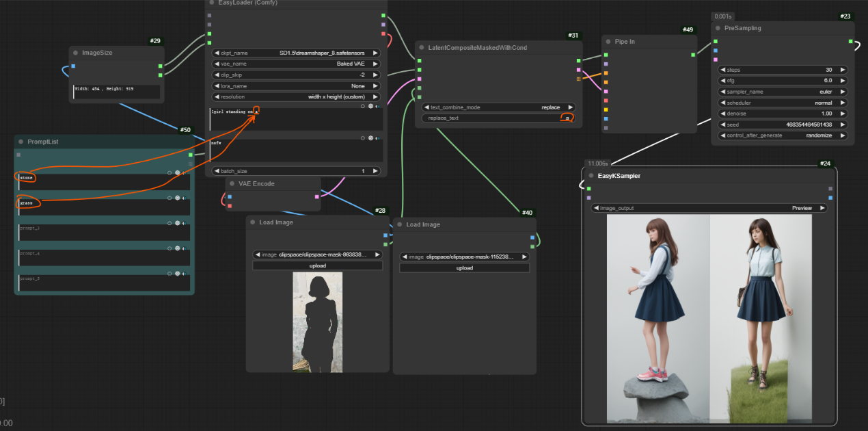The width and height of the screenshot is (868, 431).
Task: Open the control_after_generate dropdown showing randomize
Action: coord(783,135)
